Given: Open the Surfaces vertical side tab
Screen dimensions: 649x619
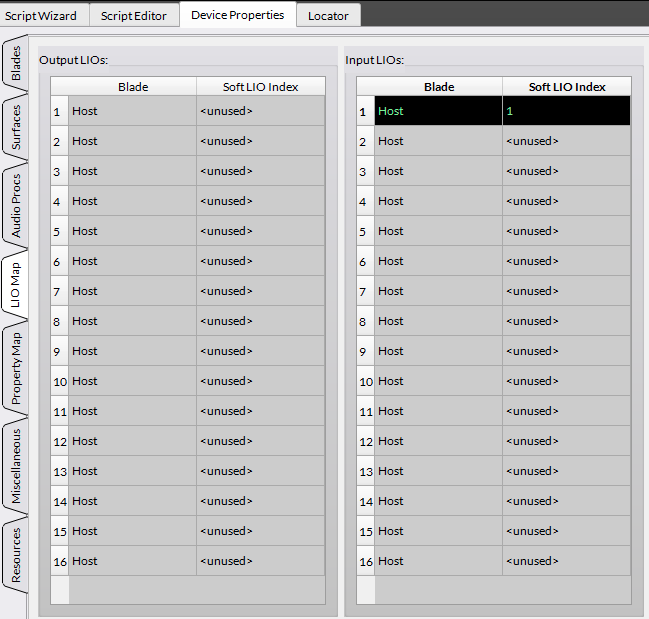Looking at the screenshot, I should click(x=15, y=126).
